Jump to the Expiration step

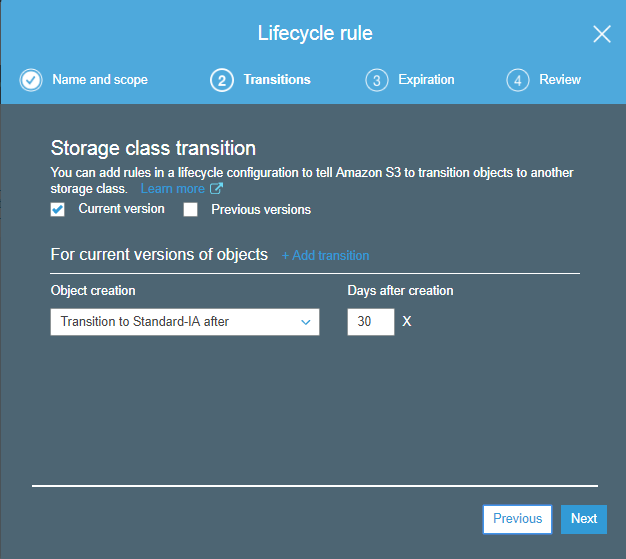coord(425,80)
